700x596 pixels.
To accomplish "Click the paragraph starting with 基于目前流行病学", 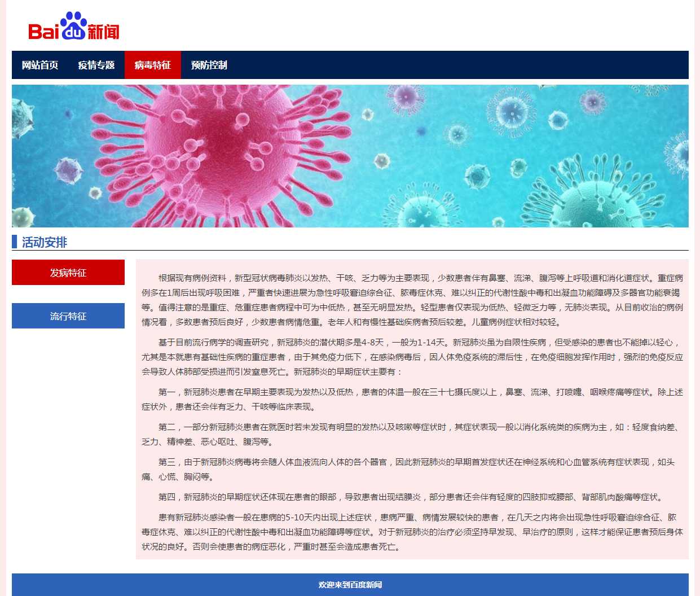I will (412, 357).
